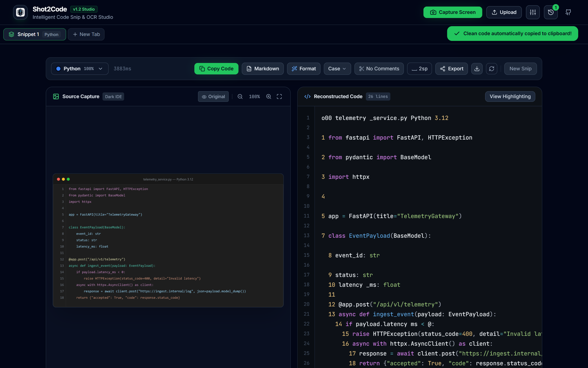Image resolution: width=588 pixels, height=368 pixels.
Task: Click the Shot2Code app logo icon
Action: pyautogui.click(x=20, y=12)
